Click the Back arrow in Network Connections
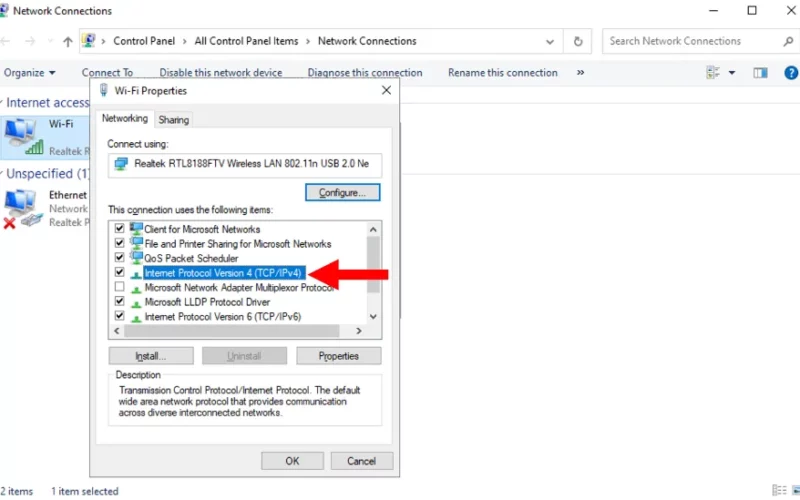 pos(6,41)
